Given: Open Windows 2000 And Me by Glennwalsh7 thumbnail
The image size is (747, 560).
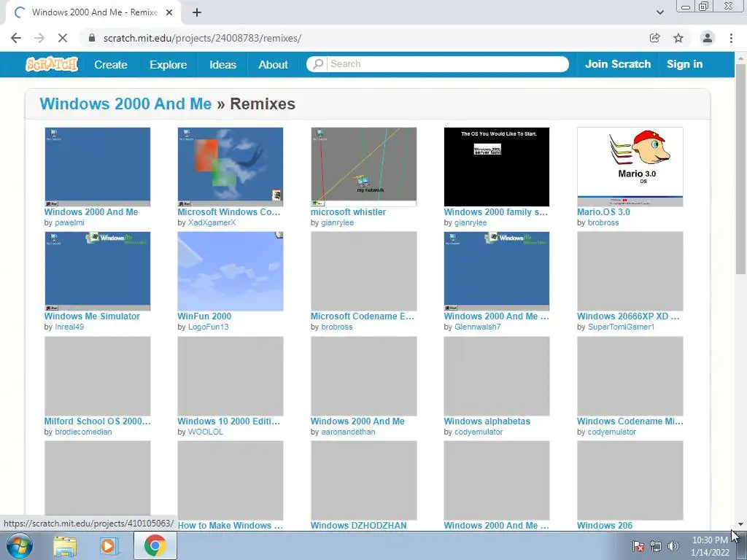Looking at the screenshot, I should coord(496,271).
